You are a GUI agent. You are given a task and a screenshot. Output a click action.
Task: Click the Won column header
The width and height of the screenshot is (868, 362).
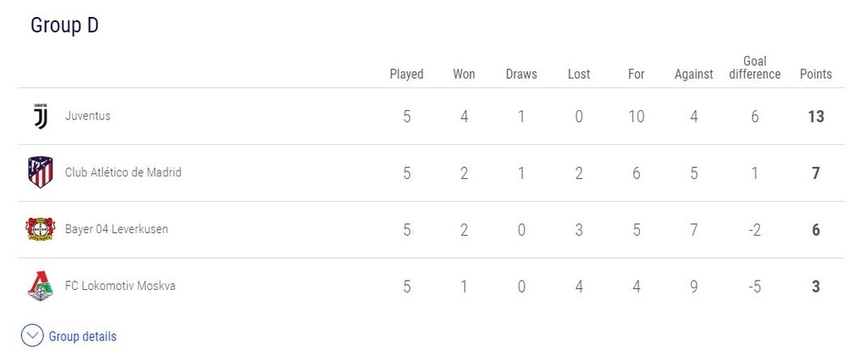464,74
